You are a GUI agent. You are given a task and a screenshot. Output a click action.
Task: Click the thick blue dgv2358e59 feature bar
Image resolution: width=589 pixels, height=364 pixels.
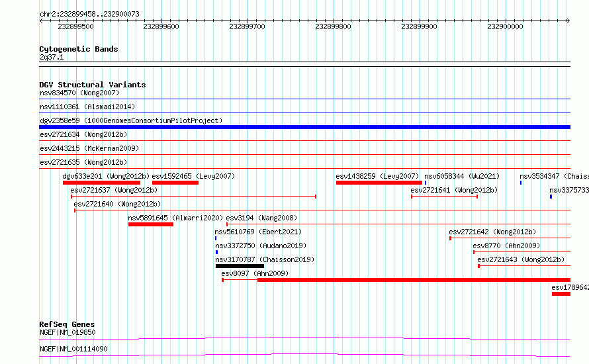tap(304, 127)
